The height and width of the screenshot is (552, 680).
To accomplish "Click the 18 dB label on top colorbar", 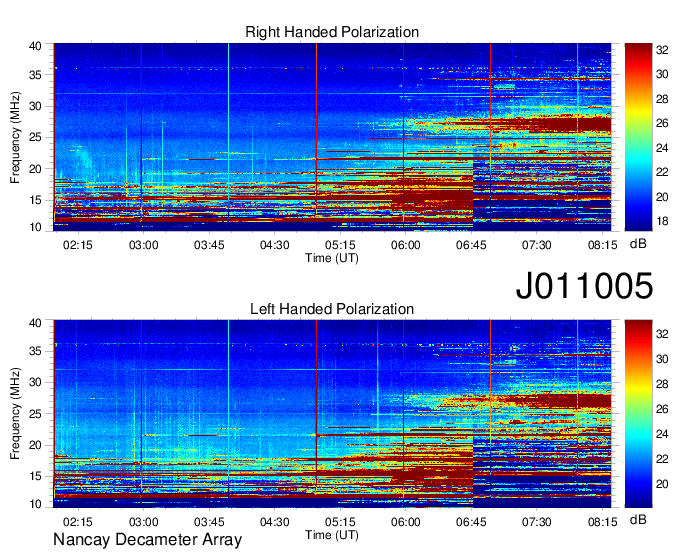I will (x=662, y=222).
